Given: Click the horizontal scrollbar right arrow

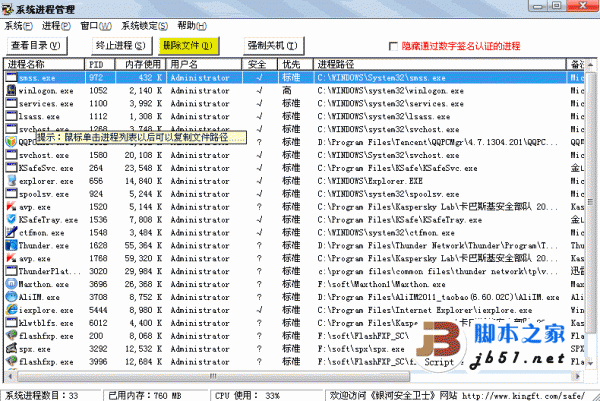Looking at the screenshot, I should [577, 377].
